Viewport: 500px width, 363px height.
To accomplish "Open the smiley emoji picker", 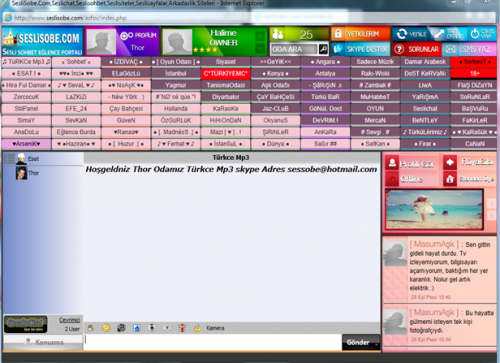I will click(106, 328).
